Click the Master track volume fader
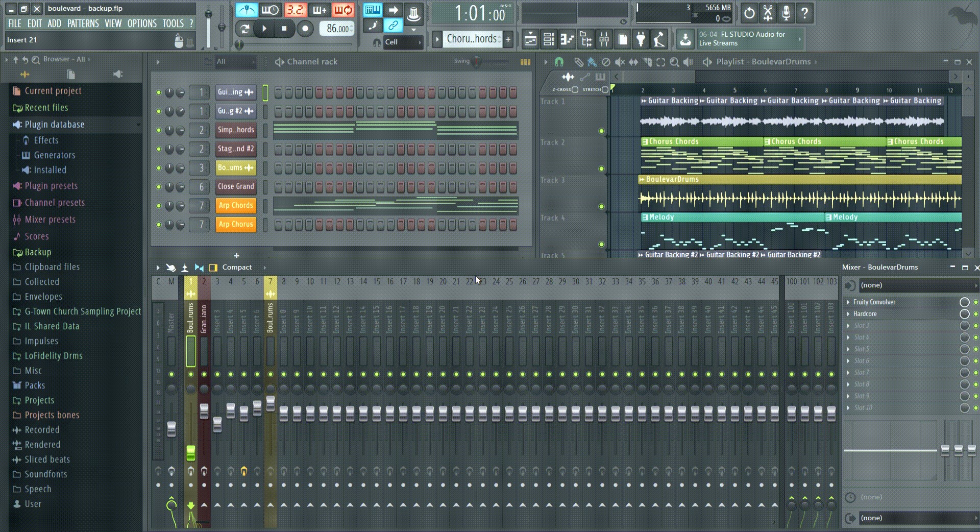 pos(171,429)
